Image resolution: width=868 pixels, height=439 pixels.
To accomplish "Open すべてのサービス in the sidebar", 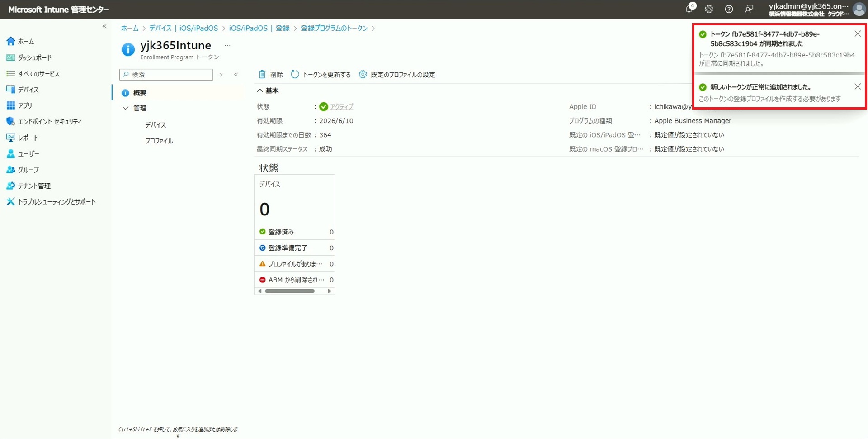I will (33, 73).
